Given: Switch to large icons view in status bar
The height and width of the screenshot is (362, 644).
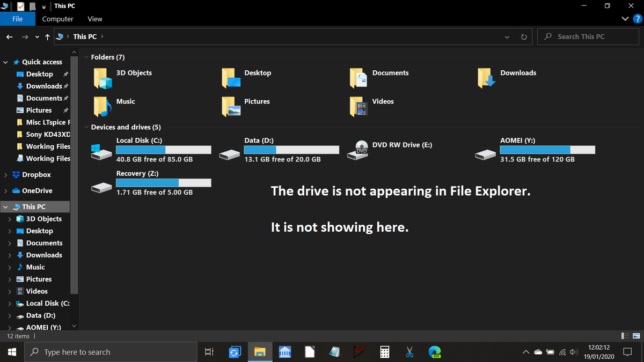Looking at the screenshot, I should pos(636,336).
